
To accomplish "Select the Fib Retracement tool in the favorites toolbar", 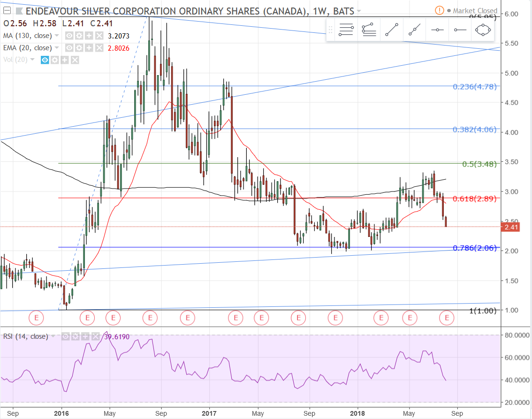I will tap(346, 30).
